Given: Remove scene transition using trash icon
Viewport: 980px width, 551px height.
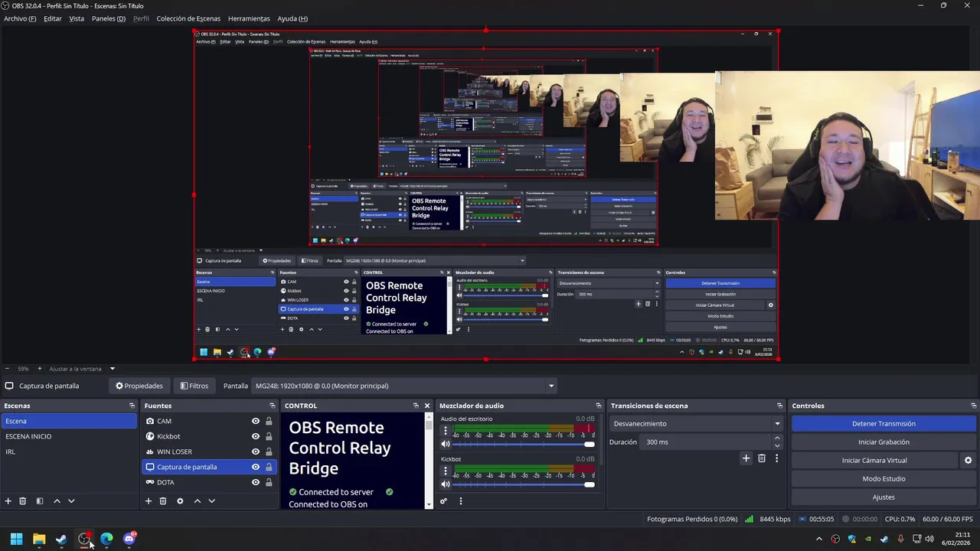Looking at the screenshot, I should [761, 458].
